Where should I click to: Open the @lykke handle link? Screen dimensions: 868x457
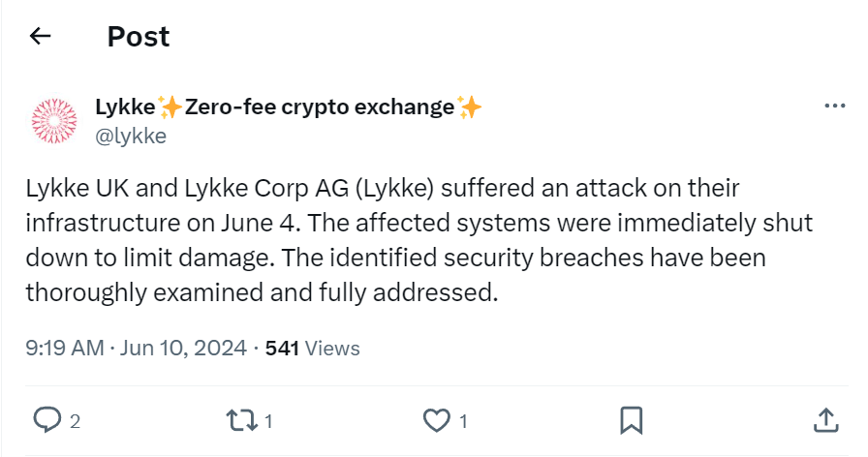(130, 136)
